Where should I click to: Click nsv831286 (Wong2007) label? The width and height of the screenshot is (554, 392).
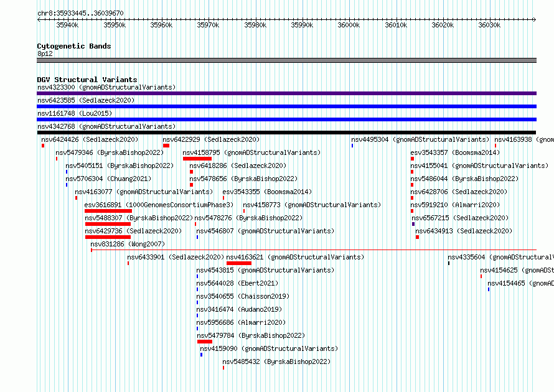[128, 244]
